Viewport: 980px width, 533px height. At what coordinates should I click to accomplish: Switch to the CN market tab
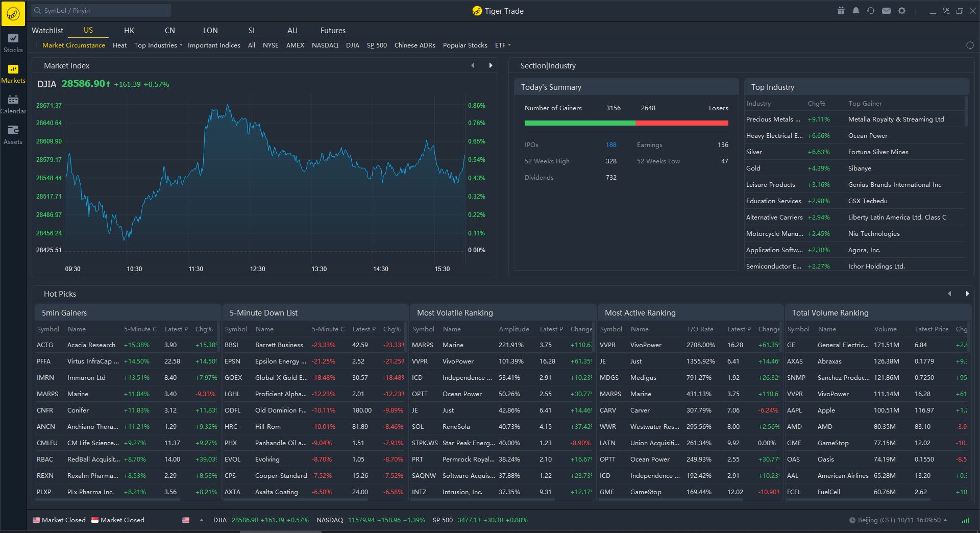coord(170,31)
